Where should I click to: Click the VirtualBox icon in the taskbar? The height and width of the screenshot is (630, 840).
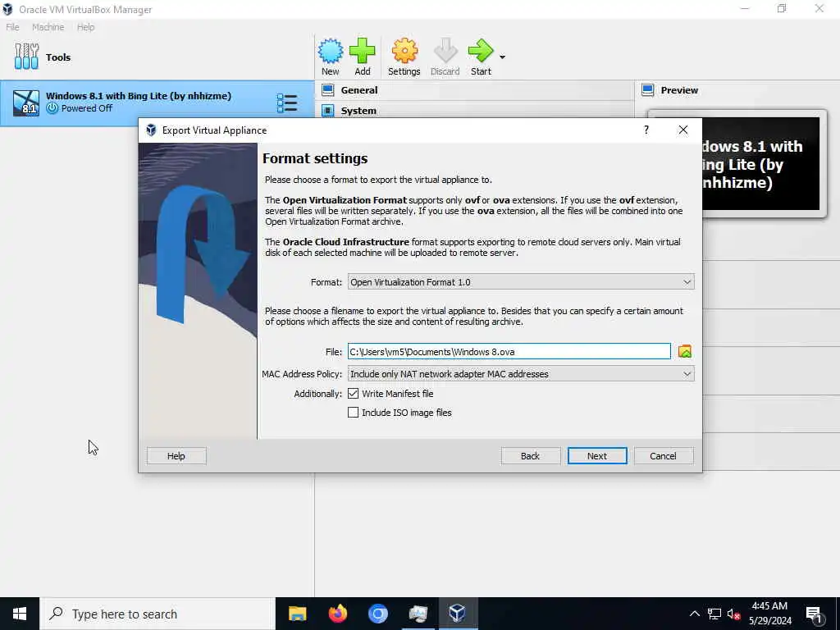point(458,614)
